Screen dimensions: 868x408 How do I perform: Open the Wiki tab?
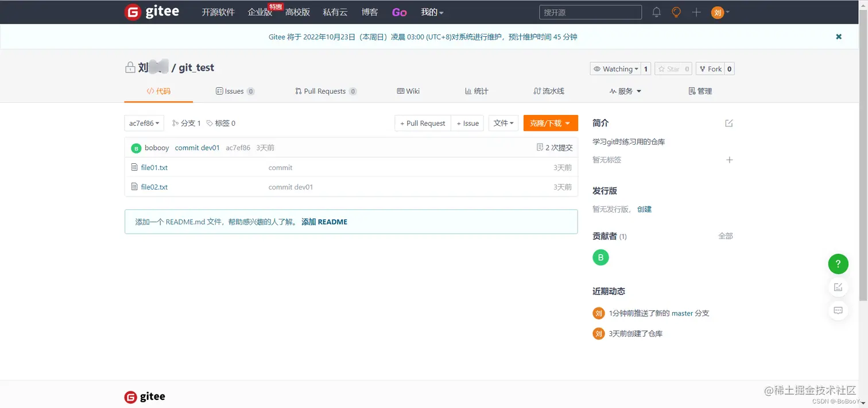point(408,91)
